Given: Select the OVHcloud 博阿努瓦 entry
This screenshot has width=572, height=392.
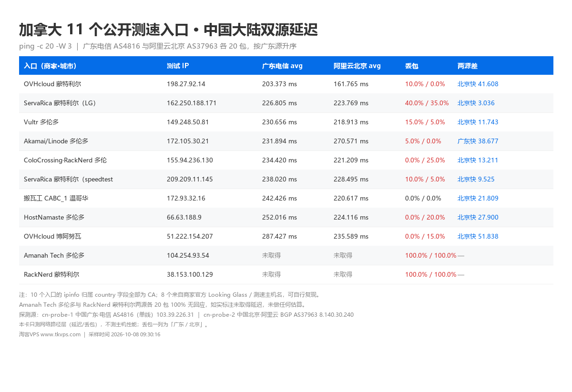Looking at the screenshot, I should pyautogui.click(x=52, y=236).
